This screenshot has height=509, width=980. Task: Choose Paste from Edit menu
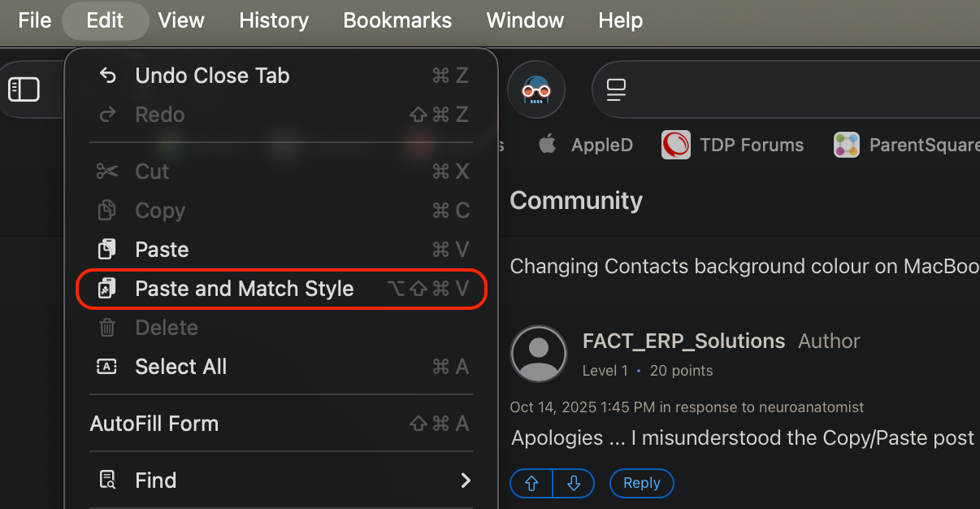point(162,250)
